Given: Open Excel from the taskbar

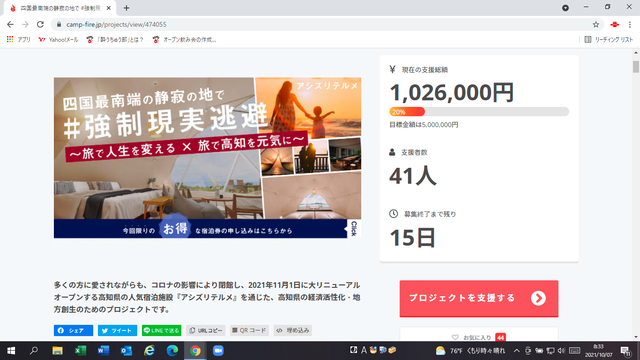Looking at the screenshot, I should point(80,351).
